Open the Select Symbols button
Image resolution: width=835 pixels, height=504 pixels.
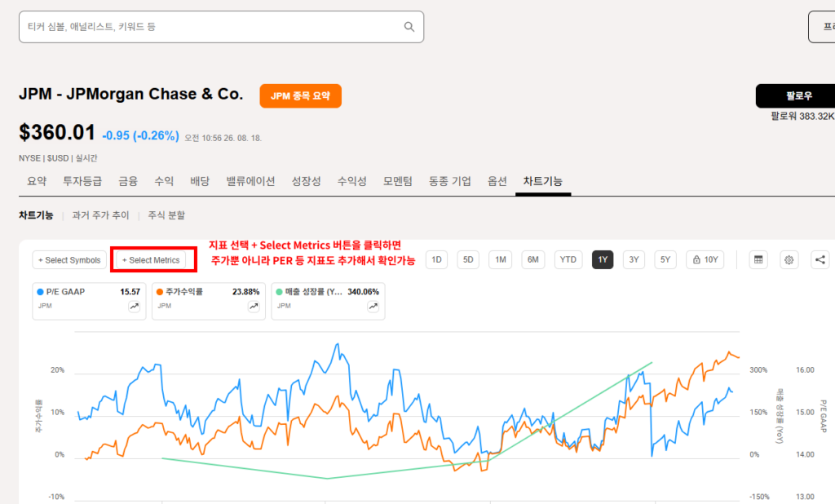coord(70,260)
